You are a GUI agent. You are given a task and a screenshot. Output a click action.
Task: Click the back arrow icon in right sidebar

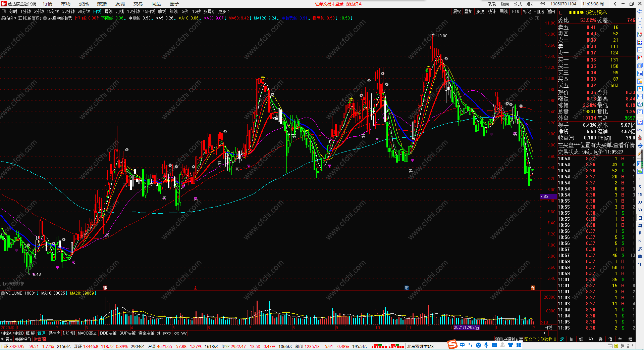(x=640, y=12)
